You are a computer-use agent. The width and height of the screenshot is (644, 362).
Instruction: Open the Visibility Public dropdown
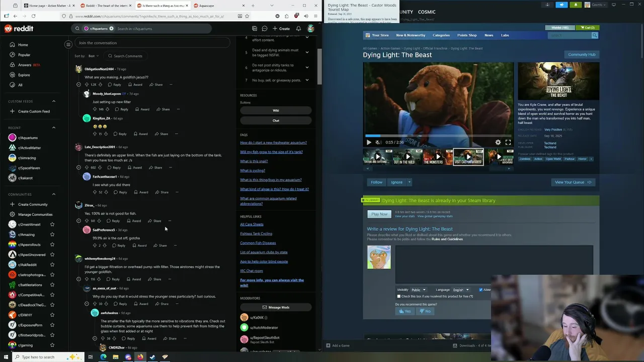[x=418, y=290]
